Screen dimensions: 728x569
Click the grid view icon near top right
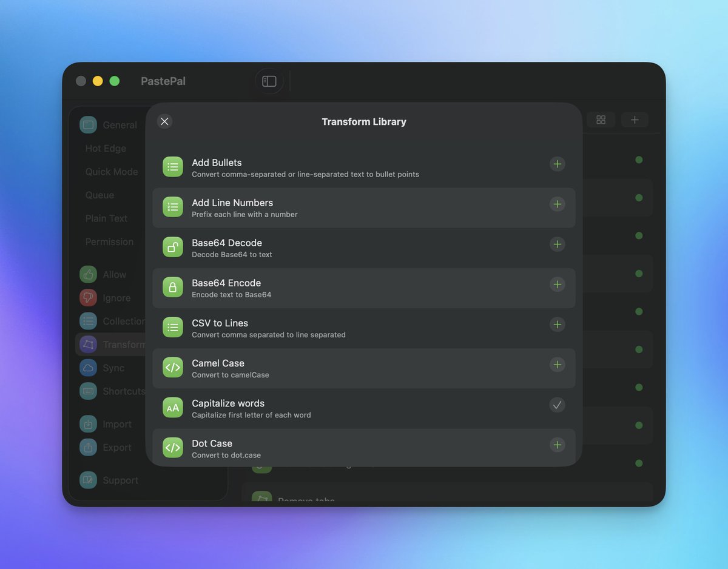pyautogui.click(x=601, y=120)
